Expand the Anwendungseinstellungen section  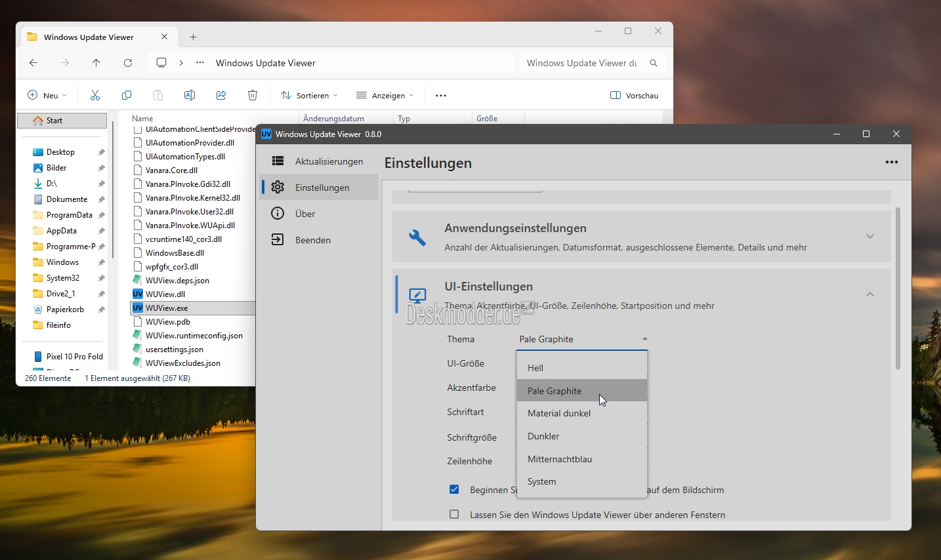point(870,237)
